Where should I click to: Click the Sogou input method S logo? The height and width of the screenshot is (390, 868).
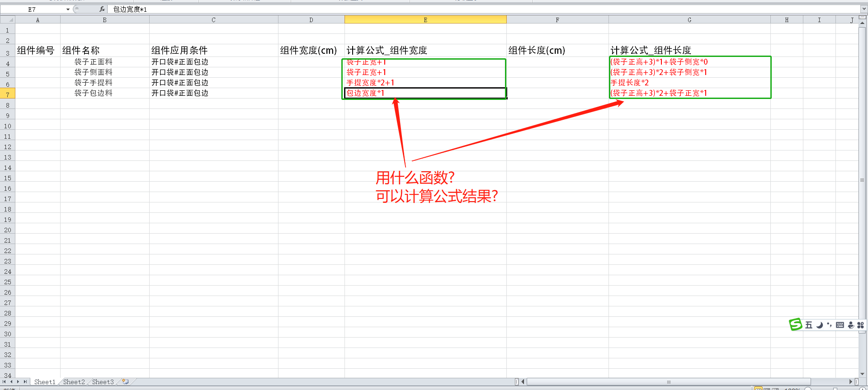(x=795, y=324)
